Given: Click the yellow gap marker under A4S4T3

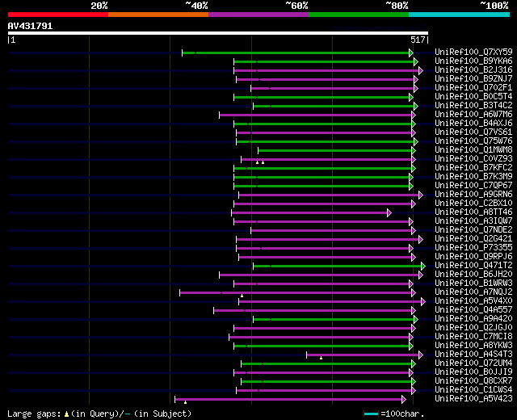Looking at the screenshot, I should click(321, 358).
